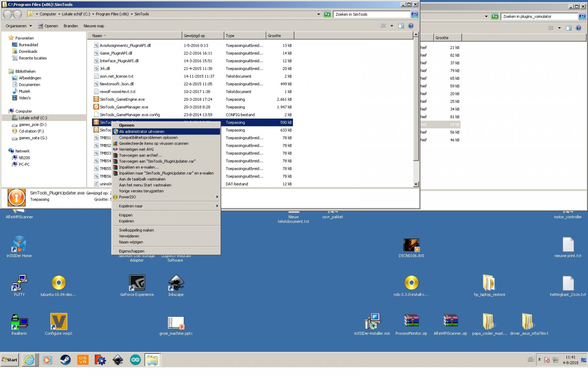The image size is (588, 376).
Task: Launch Internet Explorer from the taskbar
Action: pyautogui.click(x=29, y=360)
